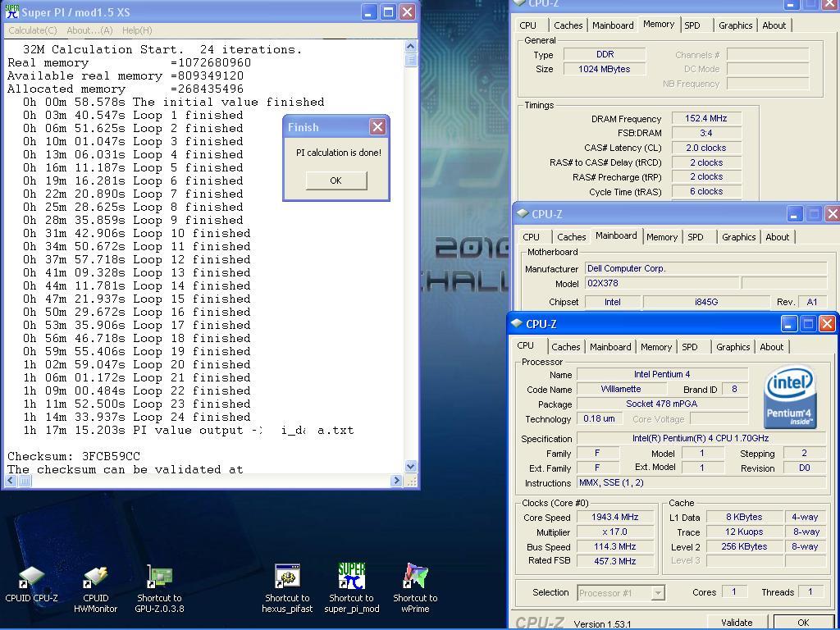
Task: Switch to Graphics tab in front CPU-Z window
Action: click(733, 347)
